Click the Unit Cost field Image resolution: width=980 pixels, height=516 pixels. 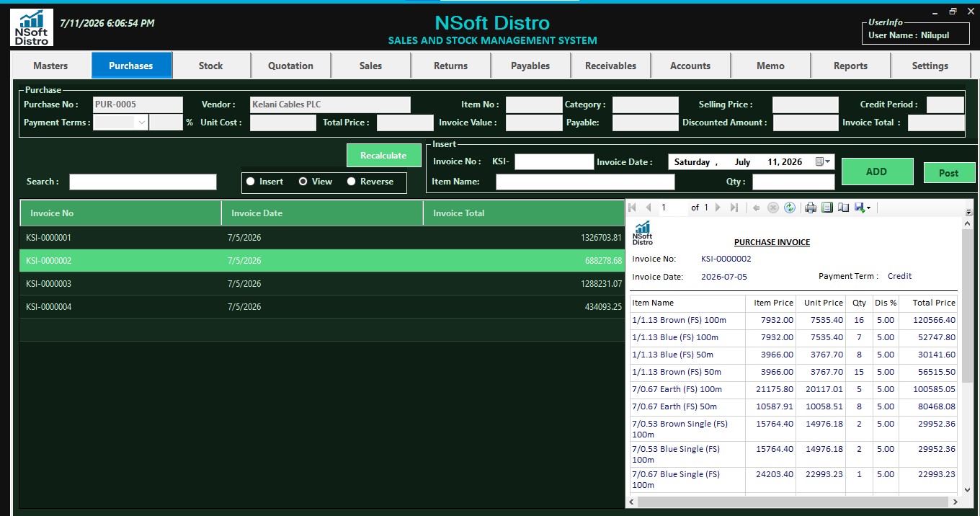(282, 123)
